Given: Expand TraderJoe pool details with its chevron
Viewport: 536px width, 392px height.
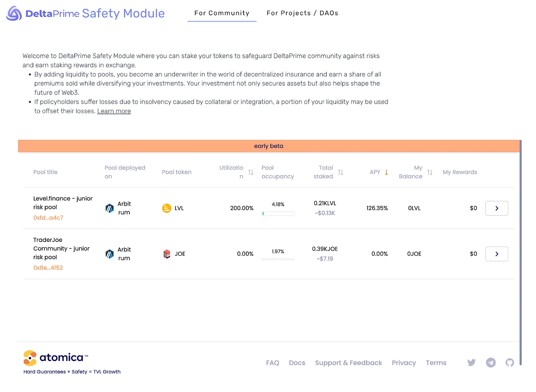Looking at the screenshot, I should click(x=497, y=254).
